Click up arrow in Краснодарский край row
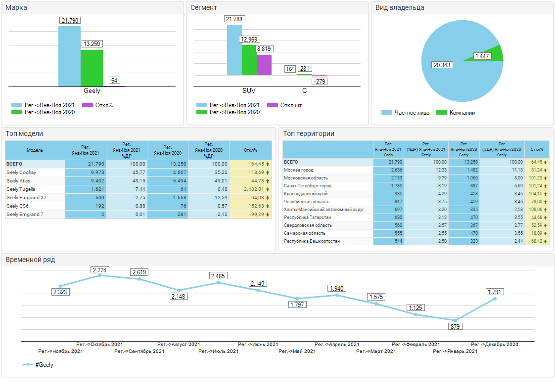The image size is (555, 392). coord(546,194)
